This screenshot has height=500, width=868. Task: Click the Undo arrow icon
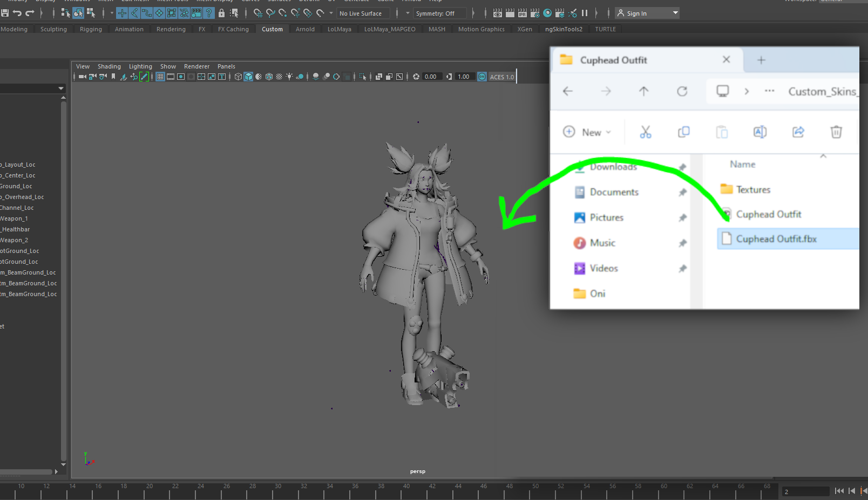(x=17, y=13)
